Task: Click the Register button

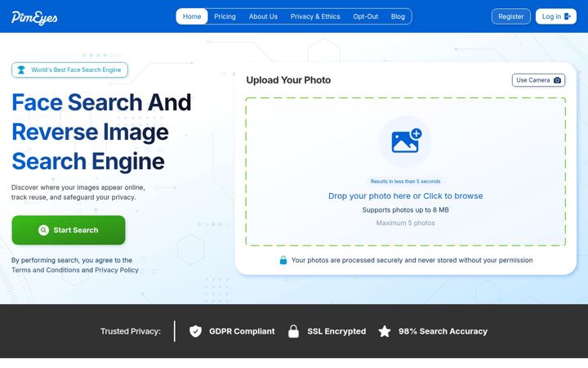Action: (511, 16)
